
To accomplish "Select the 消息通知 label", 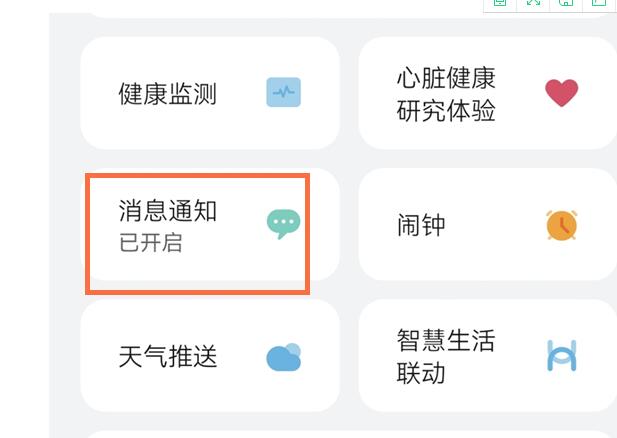I will coord(167,211).
